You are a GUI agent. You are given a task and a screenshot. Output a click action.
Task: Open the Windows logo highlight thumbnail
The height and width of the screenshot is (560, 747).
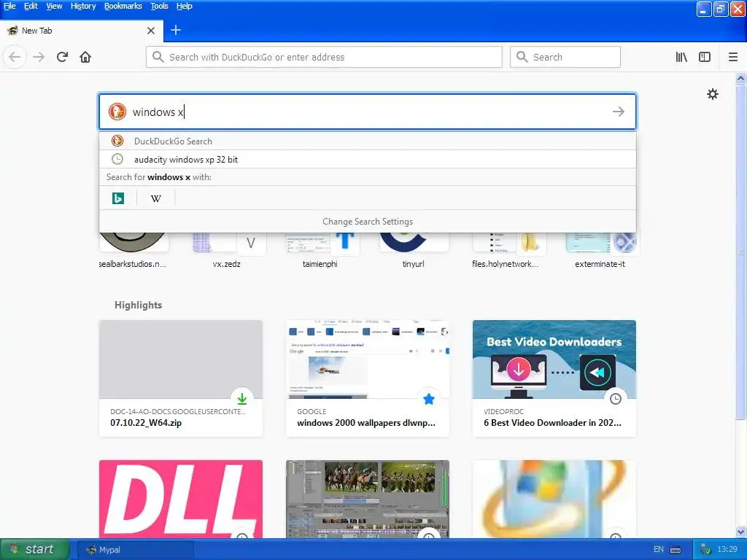click(554, 499)
